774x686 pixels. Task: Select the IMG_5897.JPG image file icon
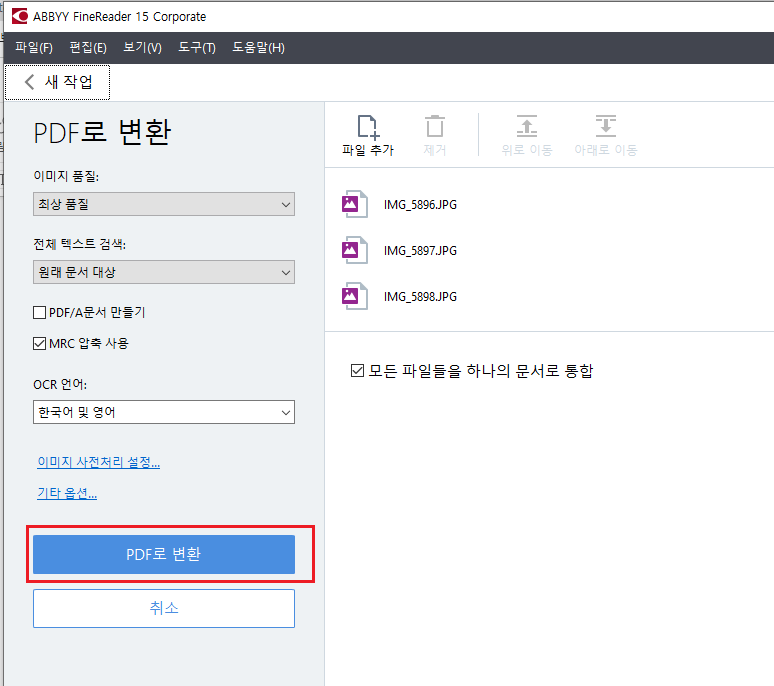pos(355,250)
